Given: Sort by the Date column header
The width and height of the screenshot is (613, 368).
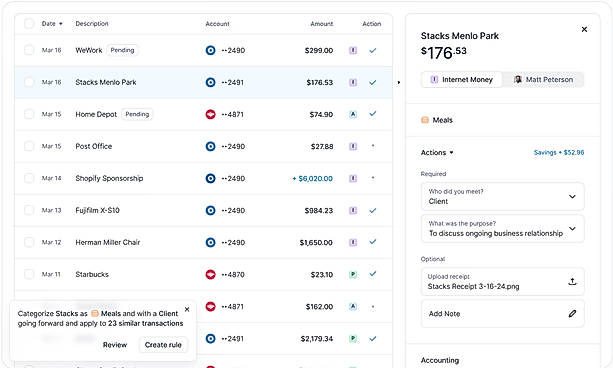Looking at the screenshot, I should pyautogui.click(x=52, y=24).
